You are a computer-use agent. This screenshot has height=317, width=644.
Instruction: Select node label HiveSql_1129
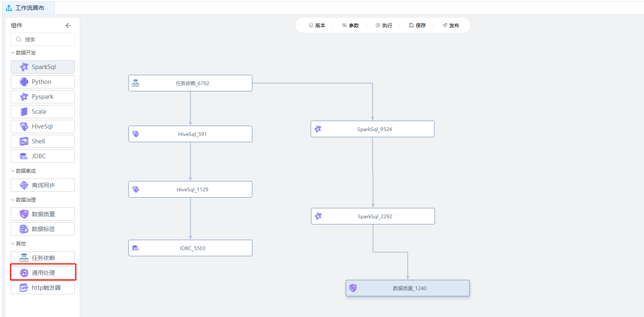click(192, 190)
